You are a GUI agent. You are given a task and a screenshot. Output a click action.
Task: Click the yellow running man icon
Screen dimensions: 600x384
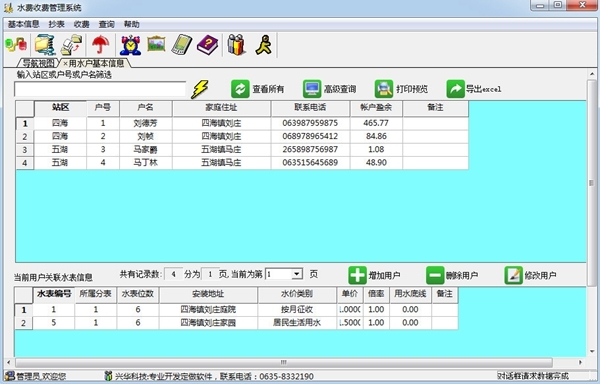[264, 45]
